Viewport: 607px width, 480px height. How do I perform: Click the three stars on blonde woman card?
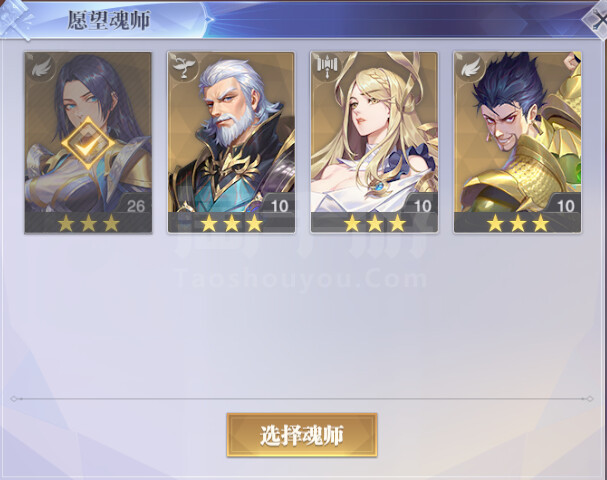375,224
